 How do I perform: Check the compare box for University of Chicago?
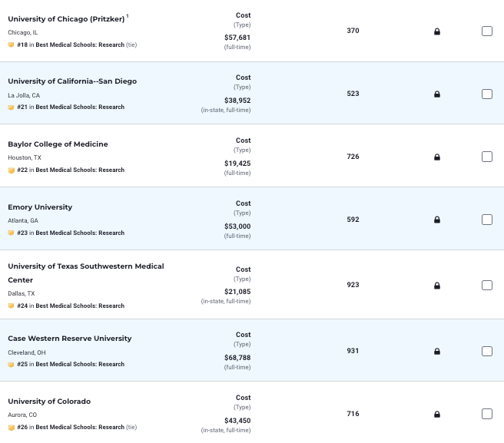coord(487,31)
